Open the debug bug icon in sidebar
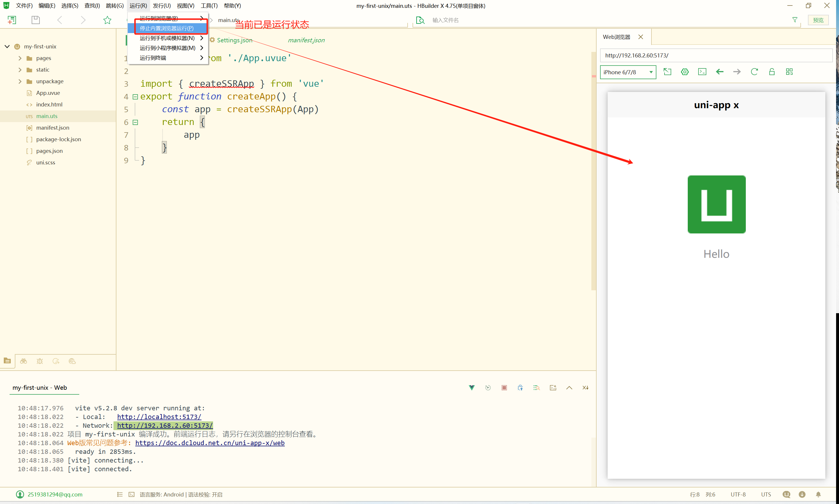This screenshot has height=504, width=839. point(40,361)
